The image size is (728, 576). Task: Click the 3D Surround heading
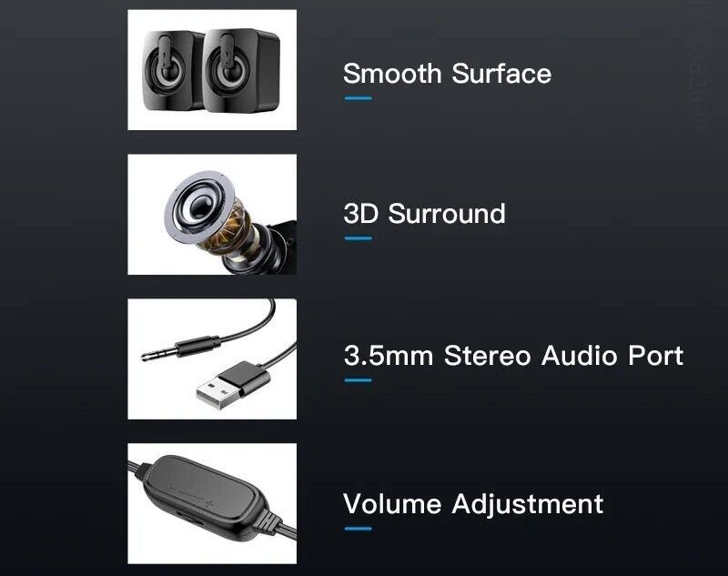[424, 214]
